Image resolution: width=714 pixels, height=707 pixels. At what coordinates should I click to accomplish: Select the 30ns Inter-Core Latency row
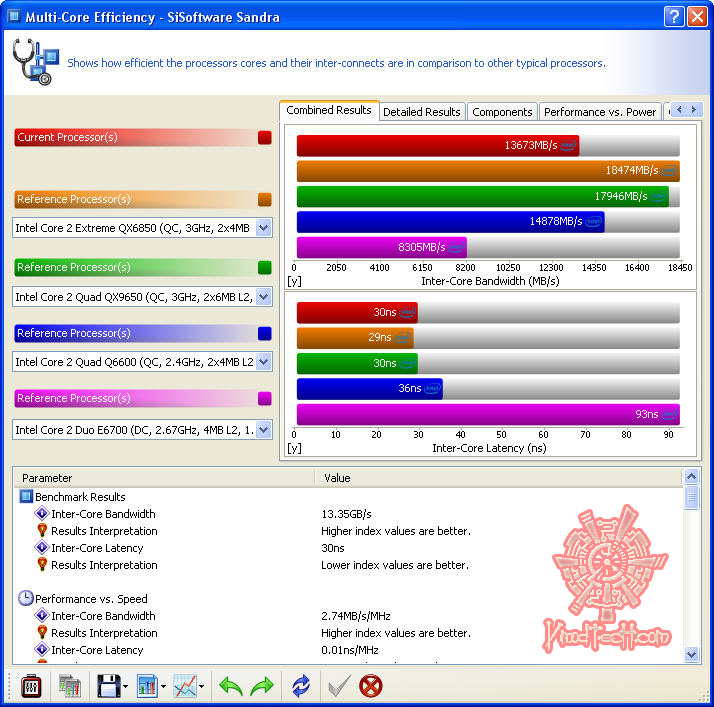(348, 548)
